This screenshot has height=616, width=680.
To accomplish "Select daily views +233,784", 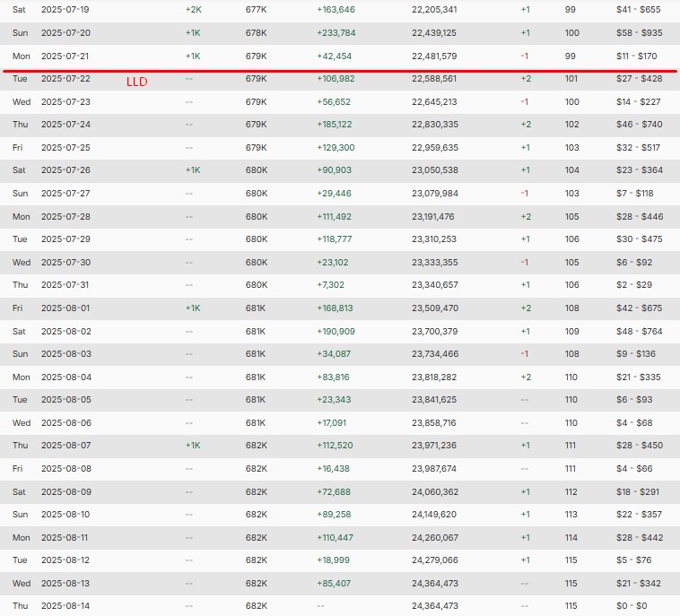I will [336, 33].
